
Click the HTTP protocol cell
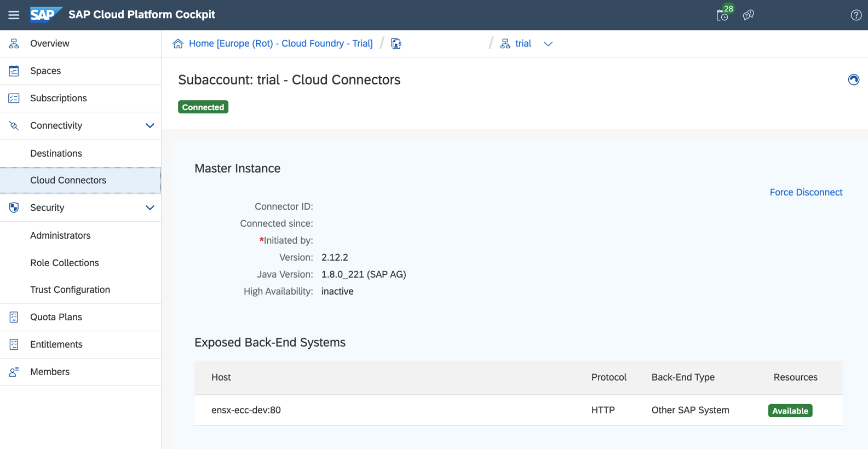[603, 410]
